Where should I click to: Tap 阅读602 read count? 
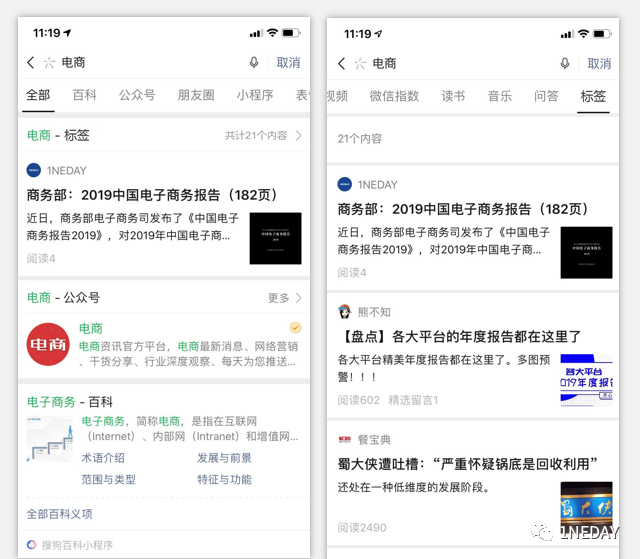[x=358, y=400]
